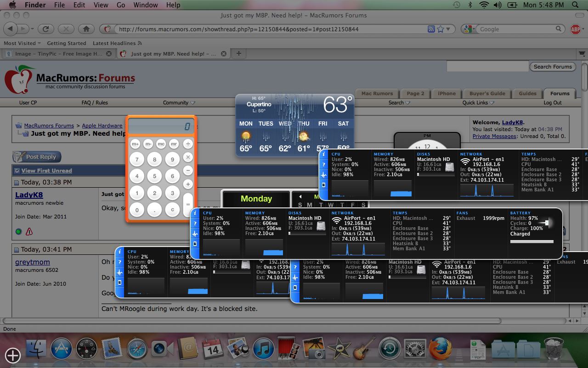Open the Apple Hardware breadcrumb link

pos(102,126)
